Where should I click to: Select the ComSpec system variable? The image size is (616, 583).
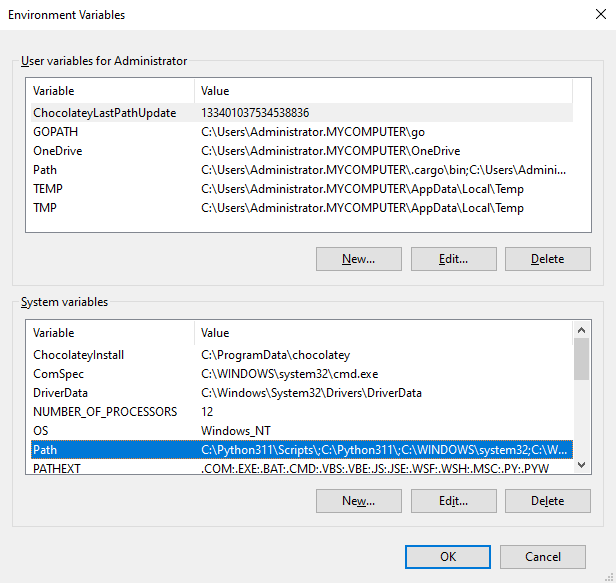(59, 374)
